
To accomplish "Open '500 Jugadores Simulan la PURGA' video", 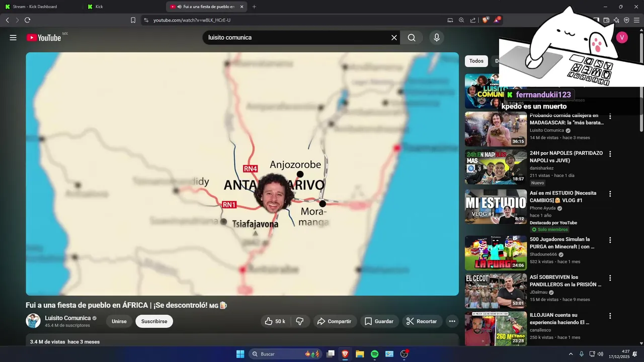I will (x=496, y=253).
